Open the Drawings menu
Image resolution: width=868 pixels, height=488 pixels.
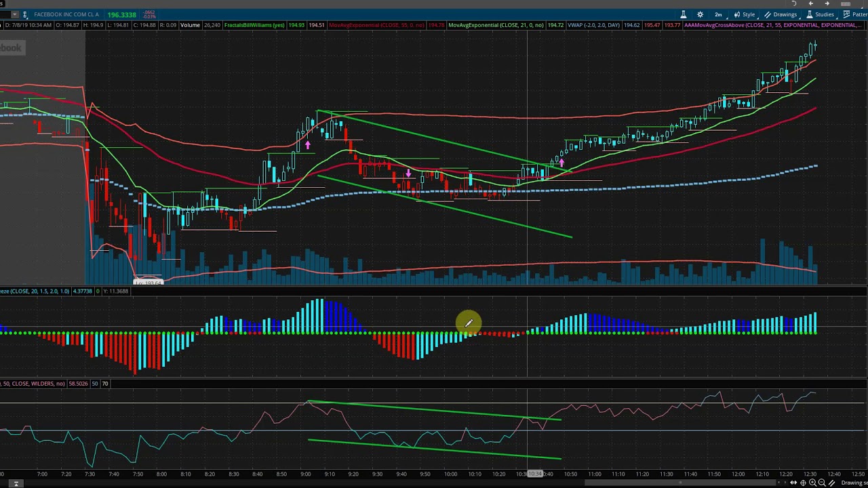[781, 14]
